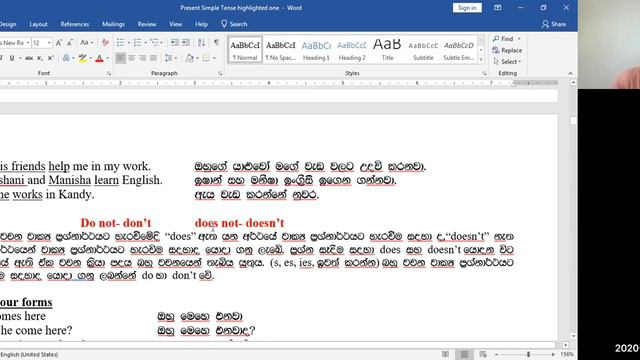Open the References tab
Viewport: 640px width, 360px height.
75,24
